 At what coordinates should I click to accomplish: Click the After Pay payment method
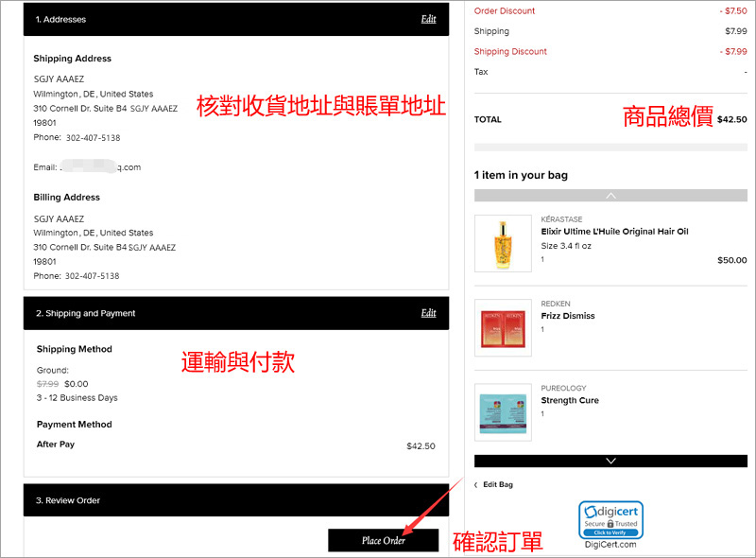(56, 445)
